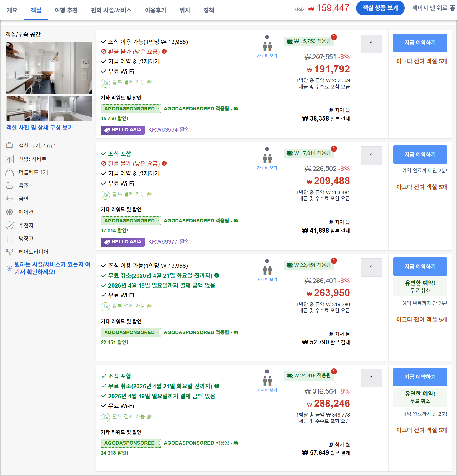
Task: Click the bathtub icon
Action: tap(10, 185)
